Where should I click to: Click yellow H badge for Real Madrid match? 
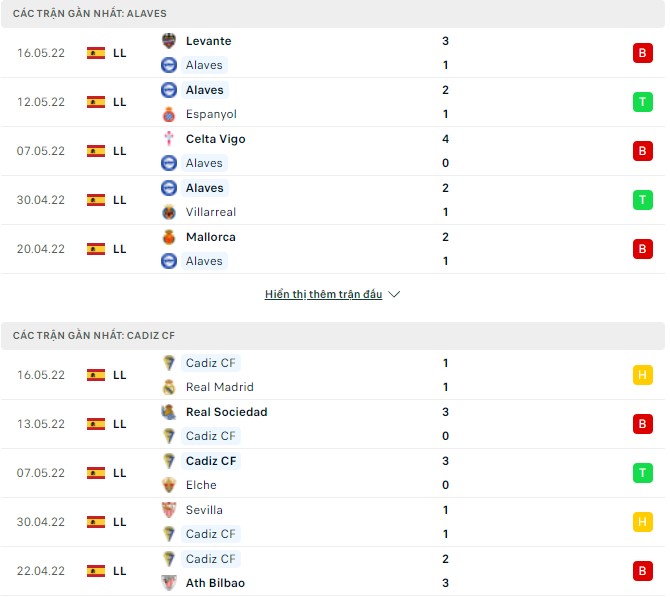coord(642,375)
